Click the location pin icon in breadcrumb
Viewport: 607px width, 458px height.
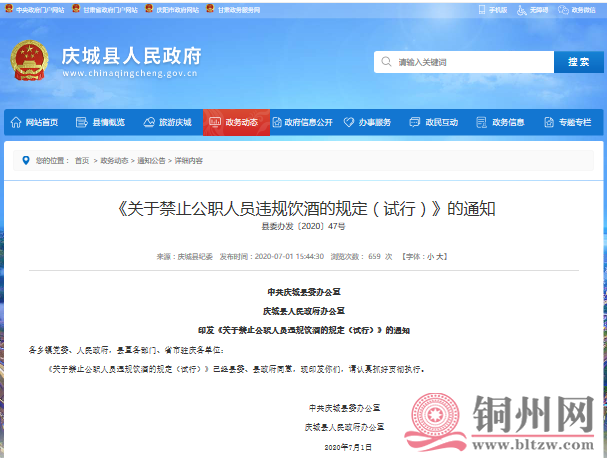(26, 160)
